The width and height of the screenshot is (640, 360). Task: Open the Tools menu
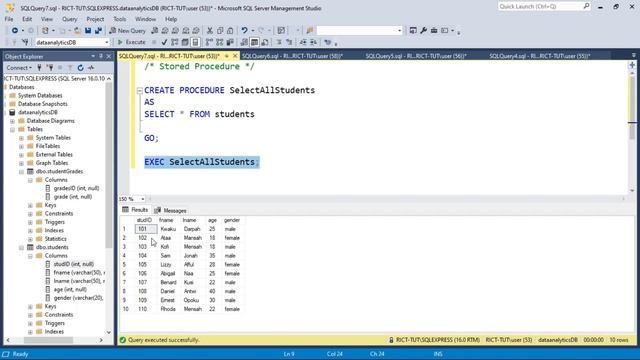(120, 19)
